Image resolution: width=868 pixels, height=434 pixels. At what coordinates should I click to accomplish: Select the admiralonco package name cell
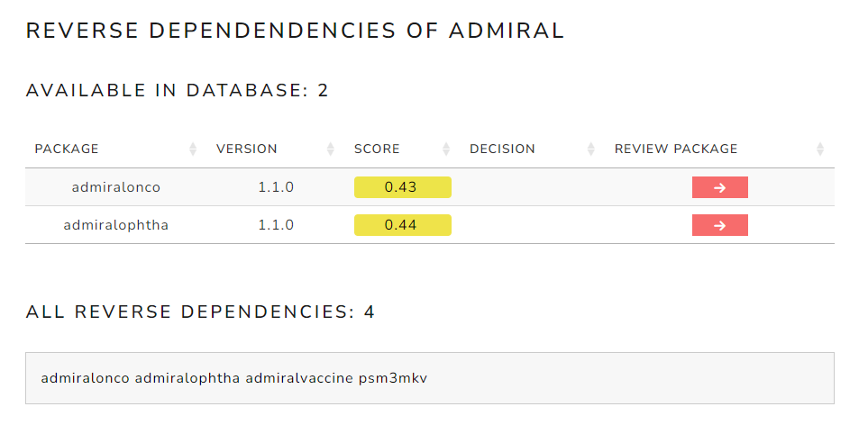pyautogui.click(x=116, y=187)
